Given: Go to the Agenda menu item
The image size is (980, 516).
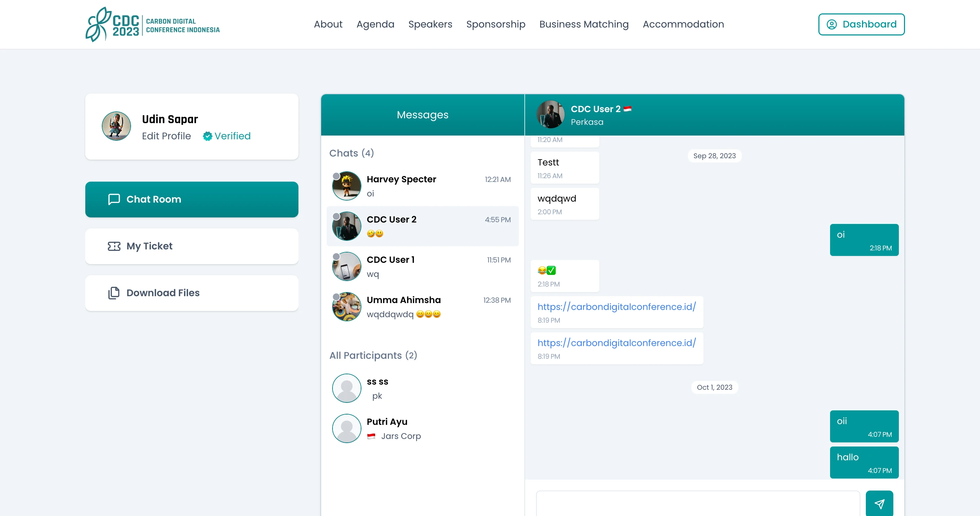Looking at the screenshot, I should (375, 24).
